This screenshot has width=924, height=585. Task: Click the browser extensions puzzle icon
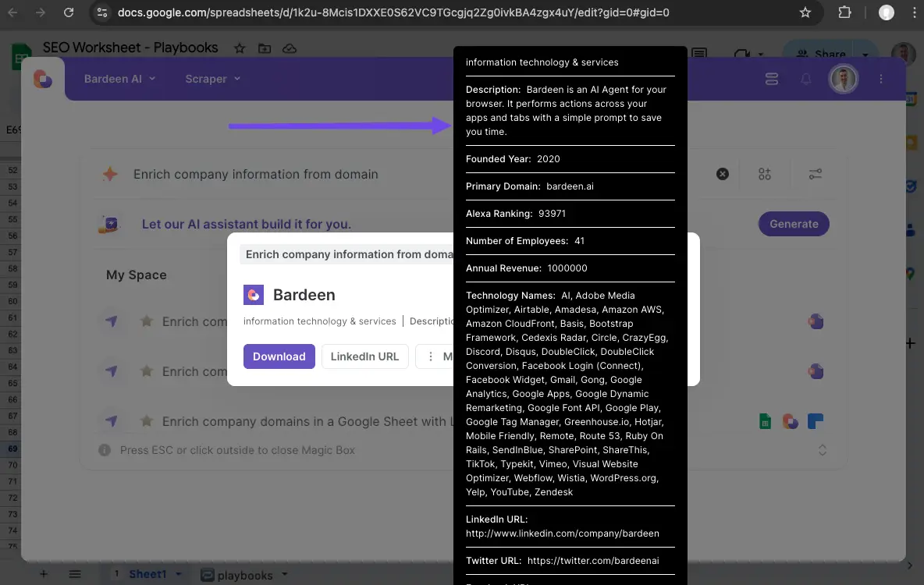click(844, 12)
